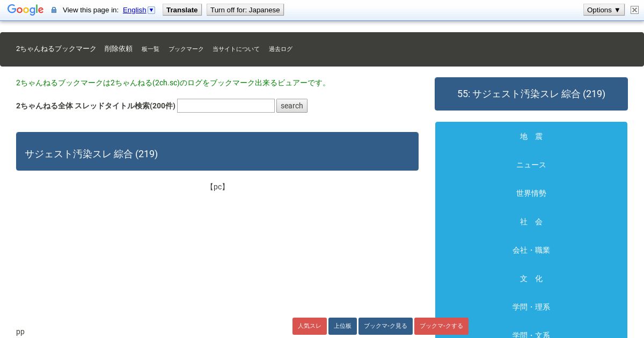
Task: Click the Translate button
Action: click(182, 10)
